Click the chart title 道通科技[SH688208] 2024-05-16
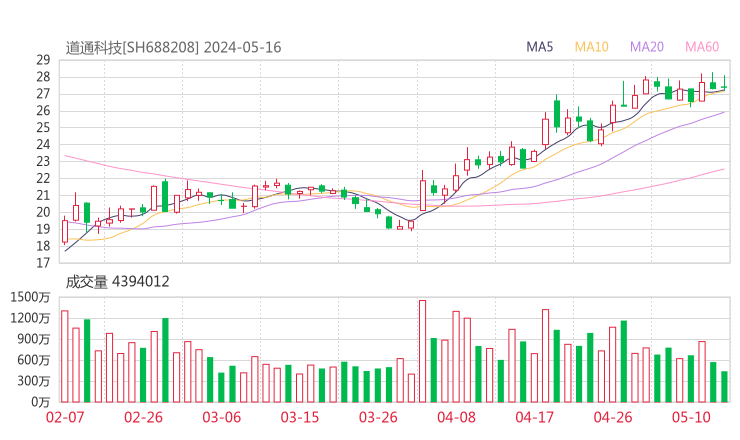 pyautogui.click(x=173, y=48)
